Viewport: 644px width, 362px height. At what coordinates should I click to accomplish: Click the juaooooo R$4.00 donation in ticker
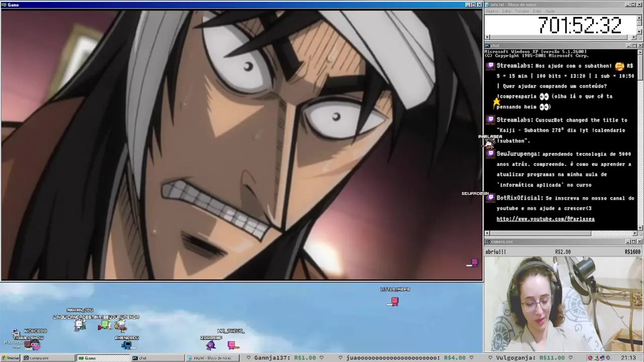click(406, 358)
